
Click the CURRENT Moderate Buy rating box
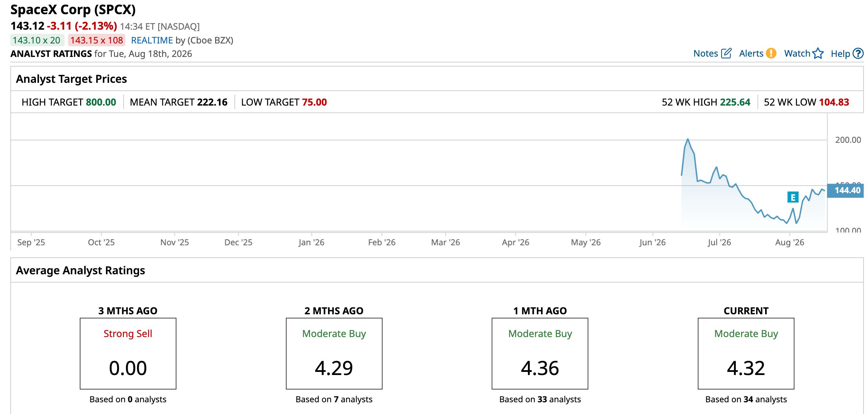(746, 354)
